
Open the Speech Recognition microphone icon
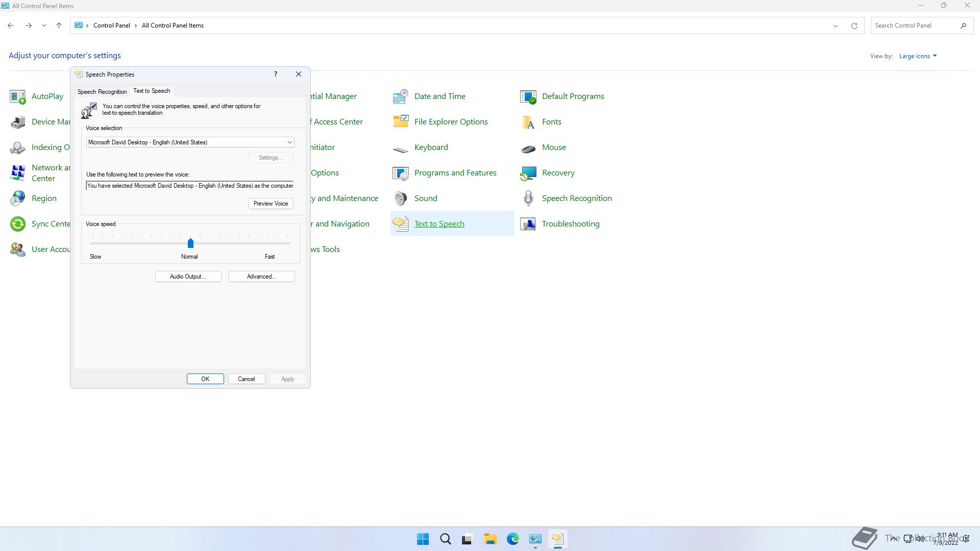tap(528, 198)
